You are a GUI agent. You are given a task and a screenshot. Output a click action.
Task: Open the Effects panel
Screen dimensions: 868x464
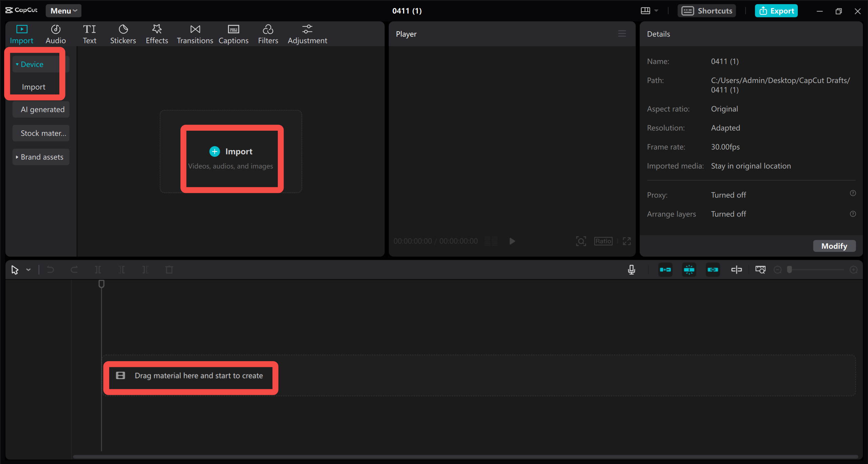[157, 33]
